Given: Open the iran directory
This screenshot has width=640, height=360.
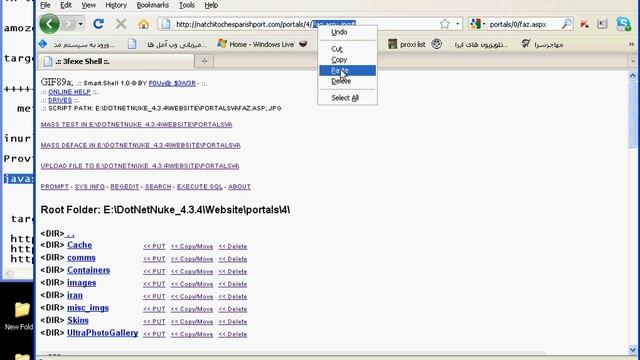Looking at the screenshot, I should tap(75, 295).
